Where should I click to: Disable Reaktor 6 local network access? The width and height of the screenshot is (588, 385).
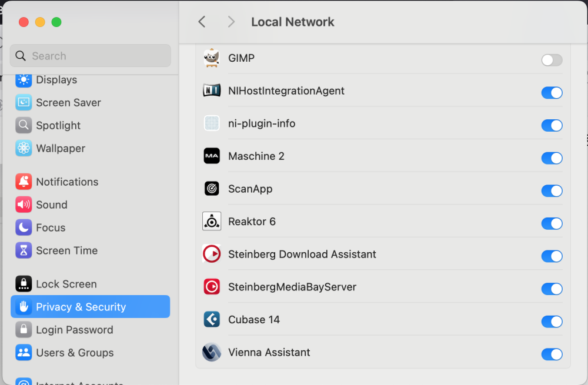click(552, 223)
